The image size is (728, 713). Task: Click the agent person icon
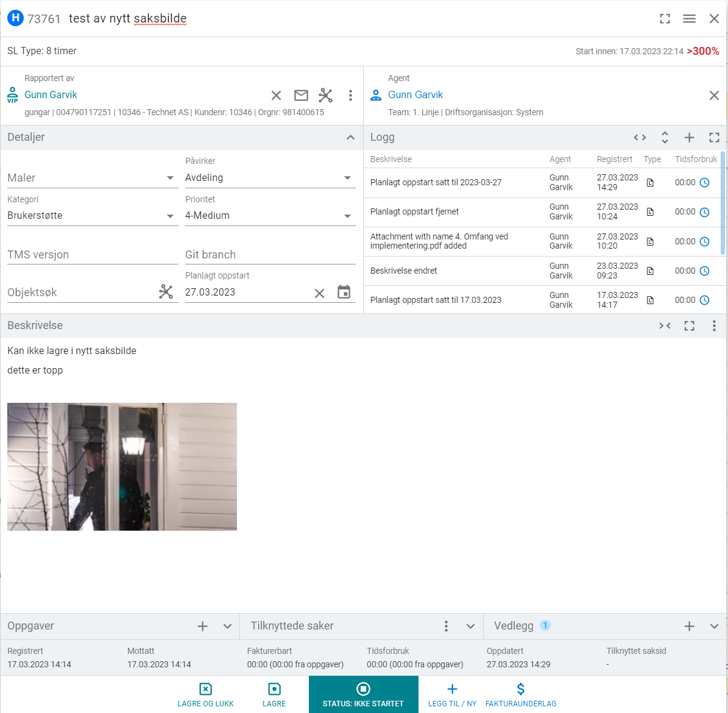coord(376,95)
